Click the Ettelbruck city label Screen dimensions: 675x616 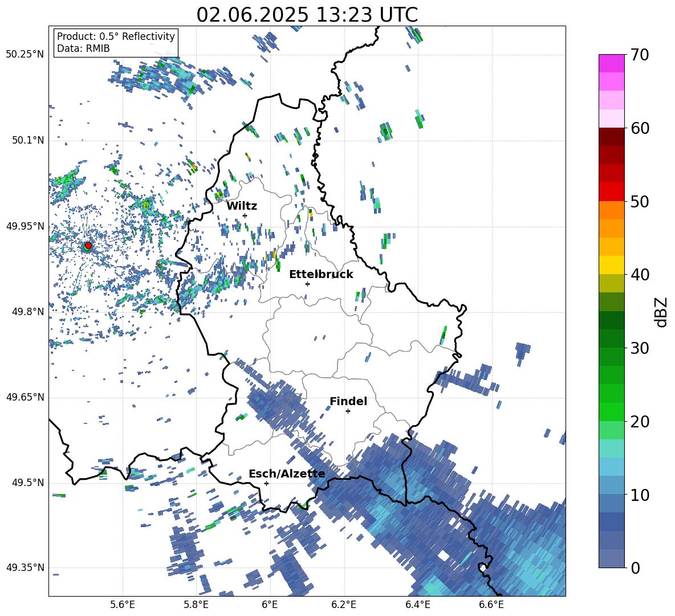pos(321,275)
